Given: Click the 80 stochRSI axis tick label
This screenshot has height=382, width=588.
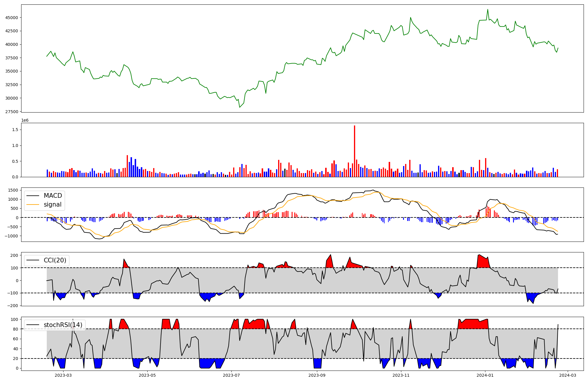Looking at the screenshot, I should pyautogui.click(x=16, y=329).
